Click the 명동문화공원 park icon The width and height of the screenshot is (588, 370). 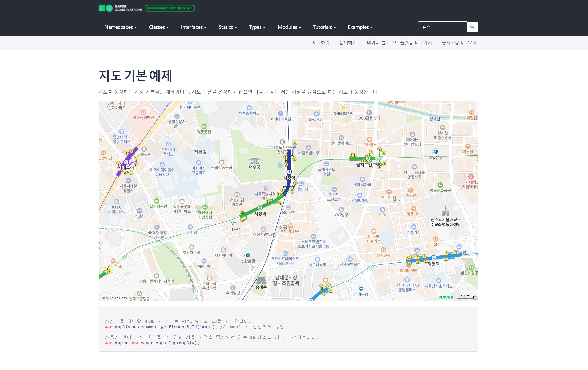tap(440, 185)
